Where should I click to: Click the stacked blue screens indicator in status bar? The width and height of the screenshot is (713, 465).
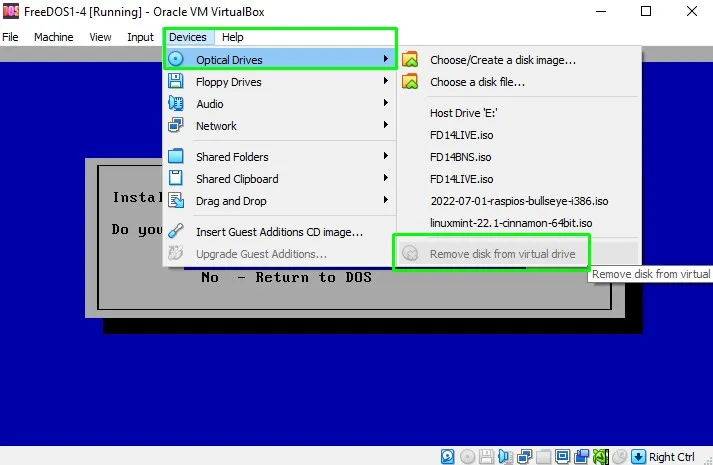(x=582, y=456)
